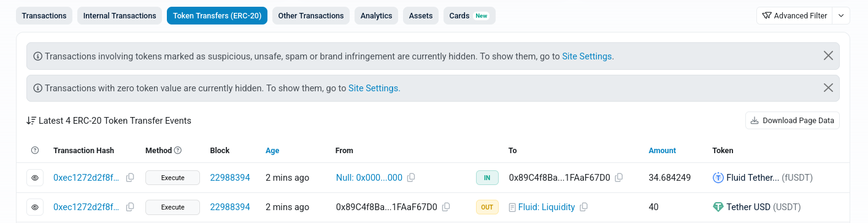This screenshot has height=223, width=868.
Task: Sort by the Age column header
Action: pos(272,151)
